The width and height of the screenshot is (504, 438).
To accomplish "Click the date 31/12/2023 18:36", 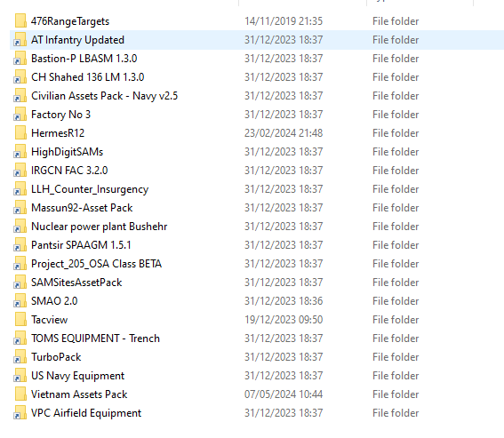I will [x=284, y=301].
